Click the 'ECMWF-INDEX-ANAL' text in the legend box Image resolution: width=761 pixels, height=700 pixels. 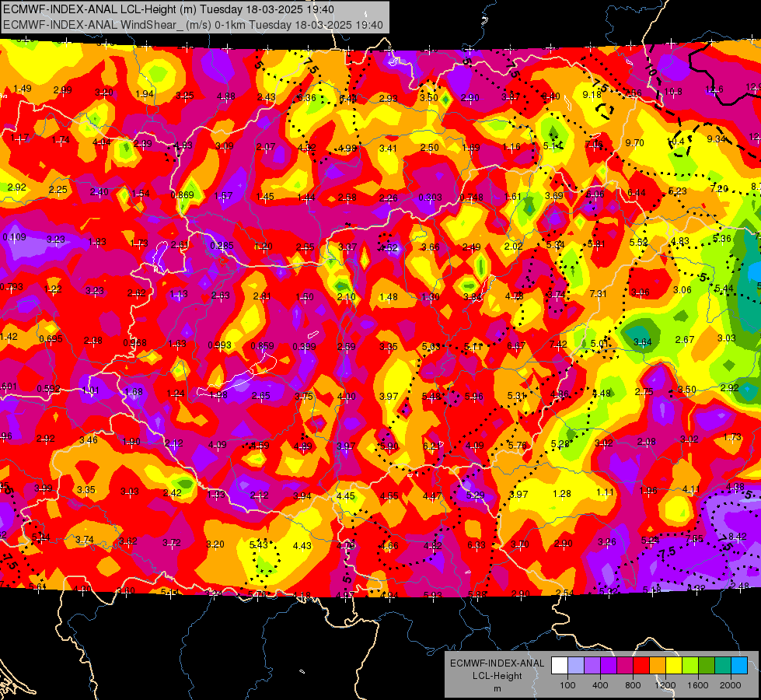tap(497, 663)
